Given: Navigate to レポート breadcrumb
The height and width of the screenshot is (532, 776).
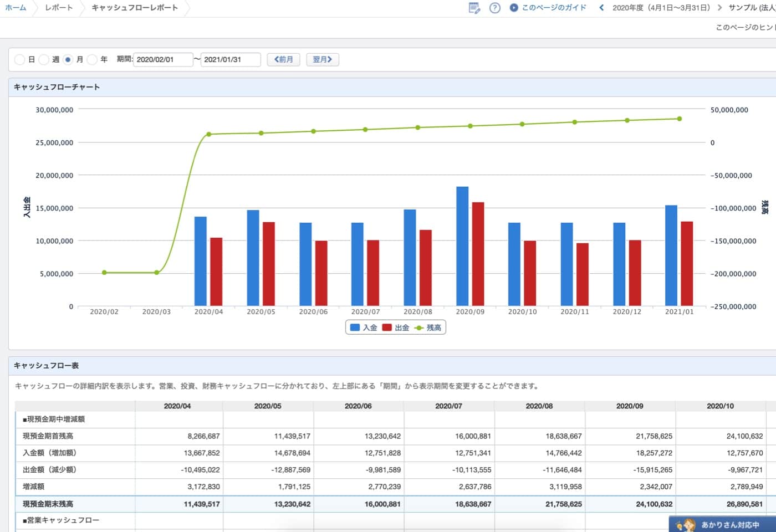Looking at the screenshot, I should [59, 8].
